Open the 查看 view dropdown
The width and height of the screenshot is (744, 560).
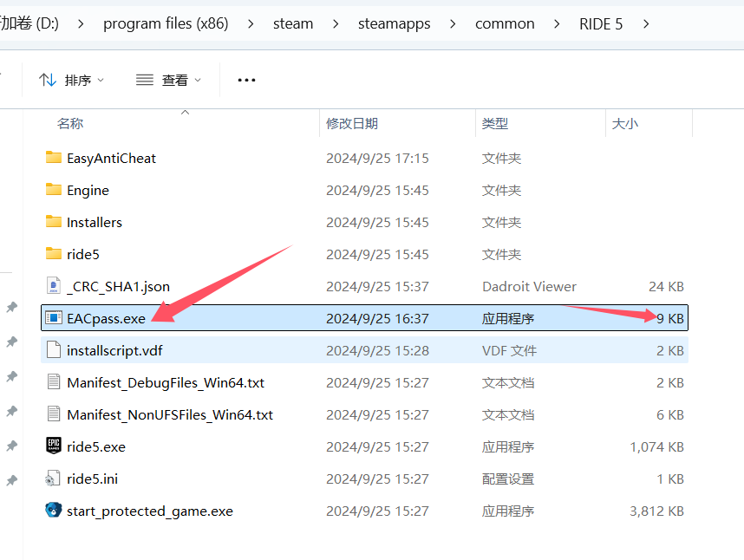(x=168, y=80)
